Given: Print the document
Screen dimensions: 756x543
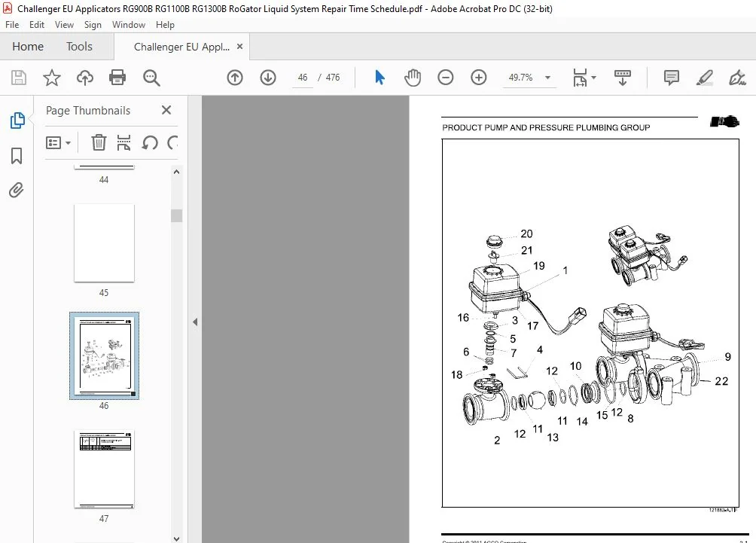Looking at the screenshot, I should [x=117, y=78].
